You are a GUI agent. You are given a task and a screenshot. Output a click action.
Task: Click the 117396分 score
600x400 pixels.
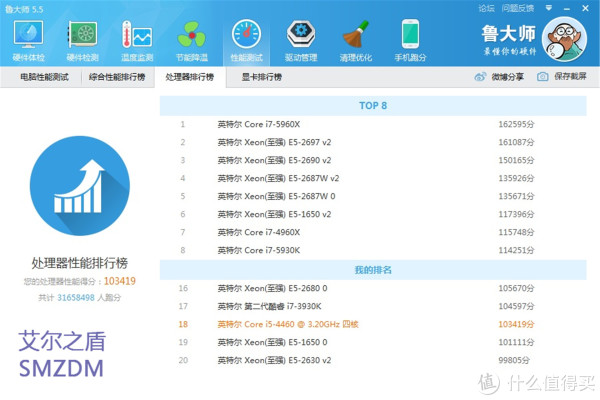click(x=516, y=214)
